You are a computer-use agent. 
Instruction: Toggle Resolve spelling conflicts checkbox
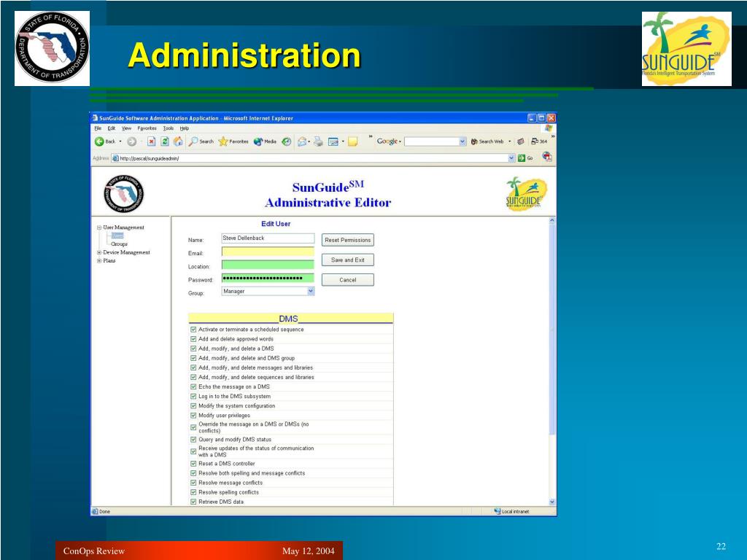pyautogui.click(x=193, y=492)
